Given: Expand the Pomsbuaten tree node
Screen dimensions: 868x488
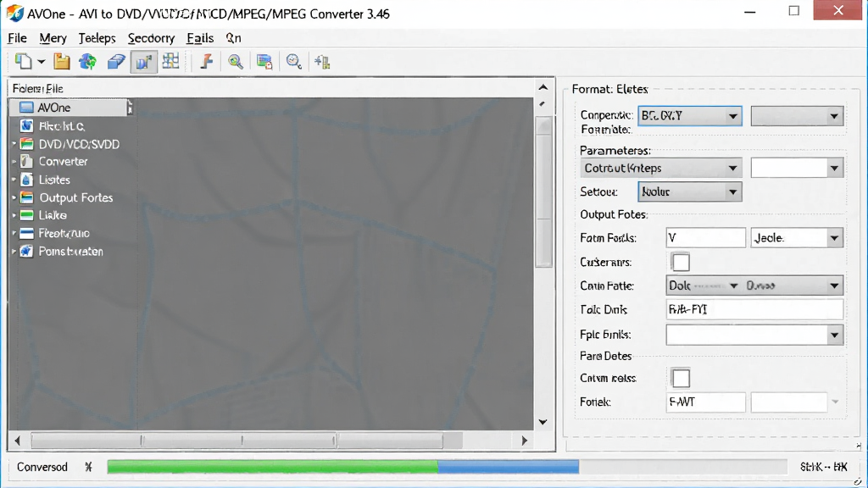Looking at the screenshot, I should [x=14, y=251].
